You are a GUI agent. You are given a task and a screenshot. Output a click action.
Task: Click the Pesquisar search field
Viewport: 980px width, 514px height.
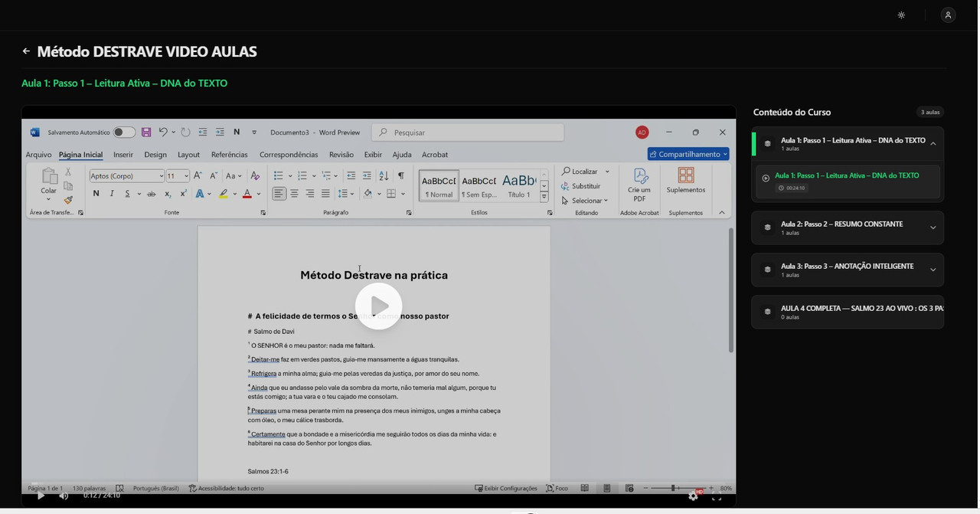tap(468, 133)
